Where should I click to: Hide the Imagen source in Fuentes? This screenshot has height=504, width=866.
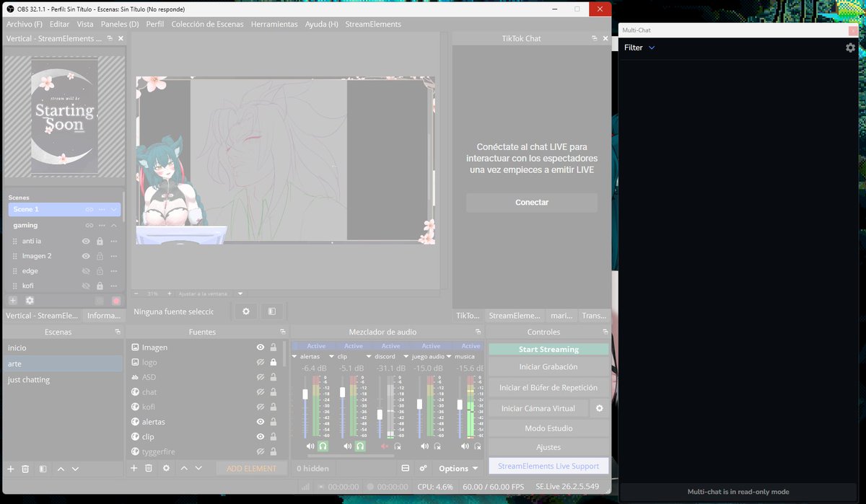coord(261,348)
